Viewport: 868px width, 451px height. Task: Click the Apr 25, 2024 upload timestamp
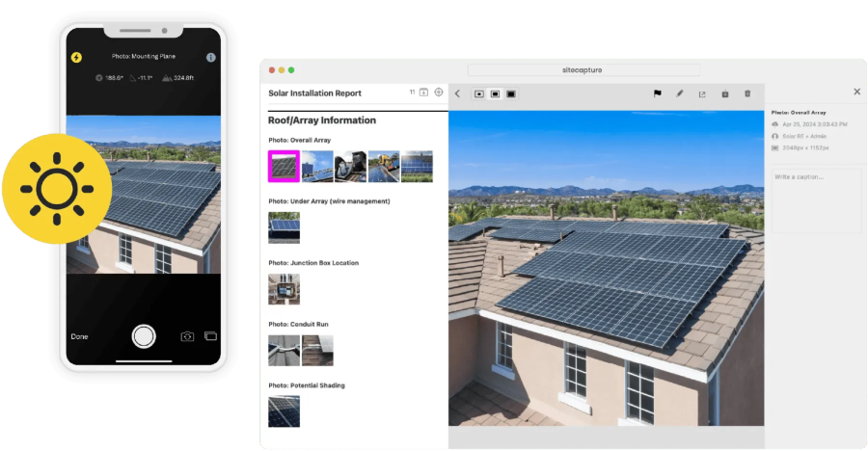coord(815,124)
